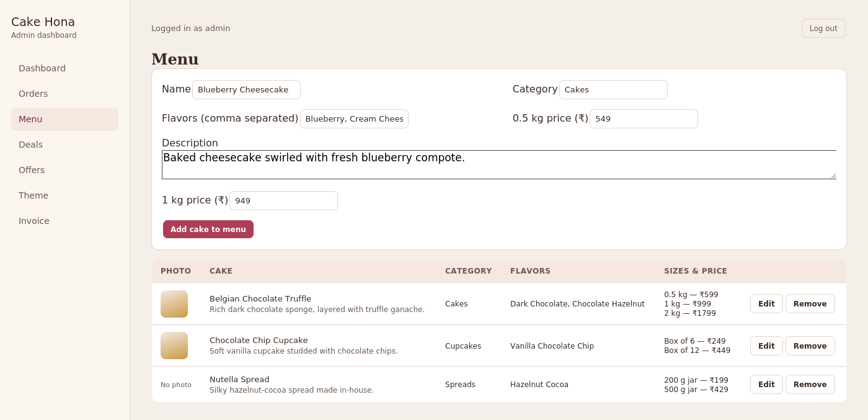
Task: Select the Menu sidebar item
Action: 64,119
